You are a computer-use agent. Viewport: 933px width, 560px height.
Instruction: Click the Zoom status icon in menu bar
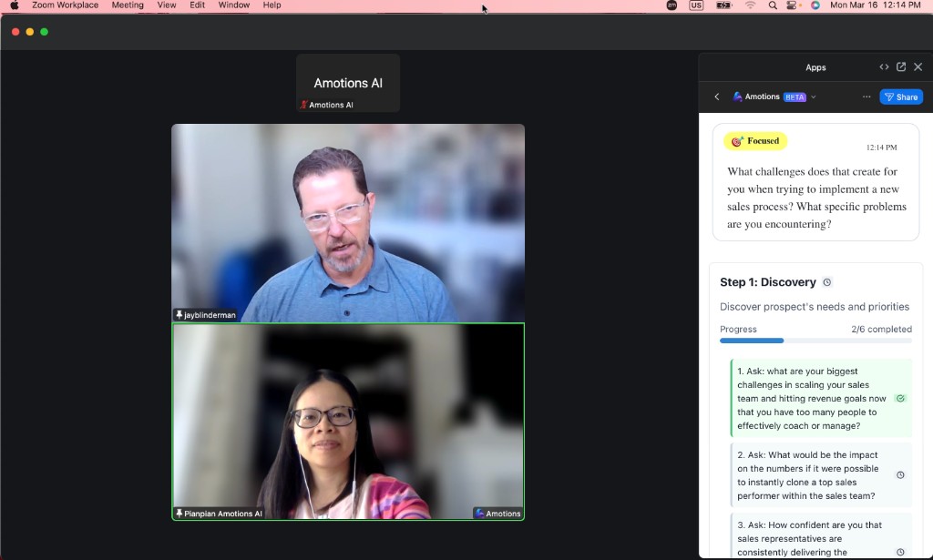672,5
